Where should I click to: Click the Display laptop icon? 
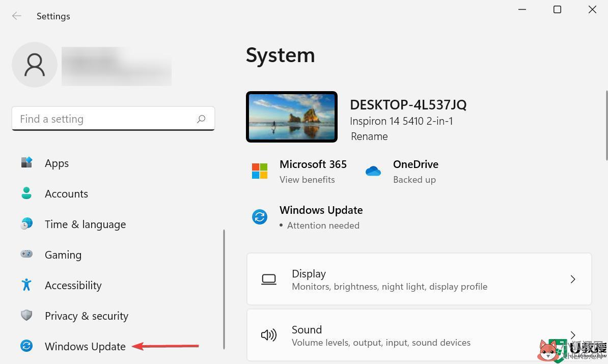[269, 279]
